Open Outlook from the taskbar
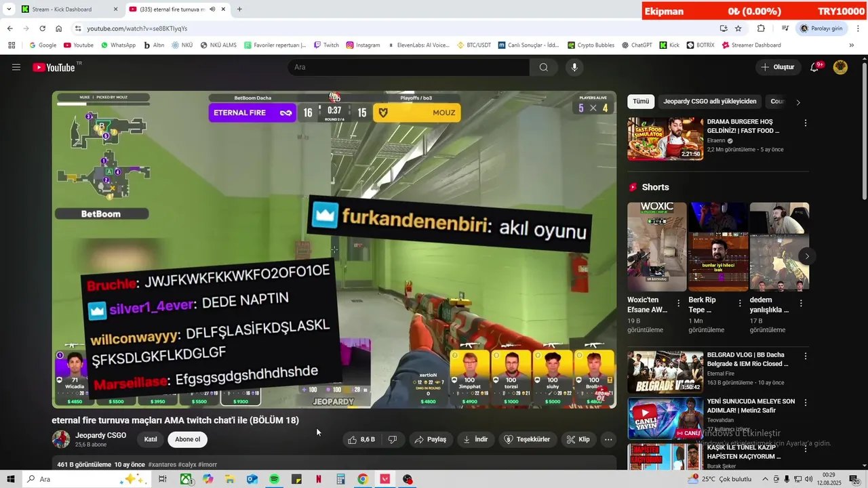Image resolution: width=868 pixels, height=488 pixels. [x=252, y=479]
